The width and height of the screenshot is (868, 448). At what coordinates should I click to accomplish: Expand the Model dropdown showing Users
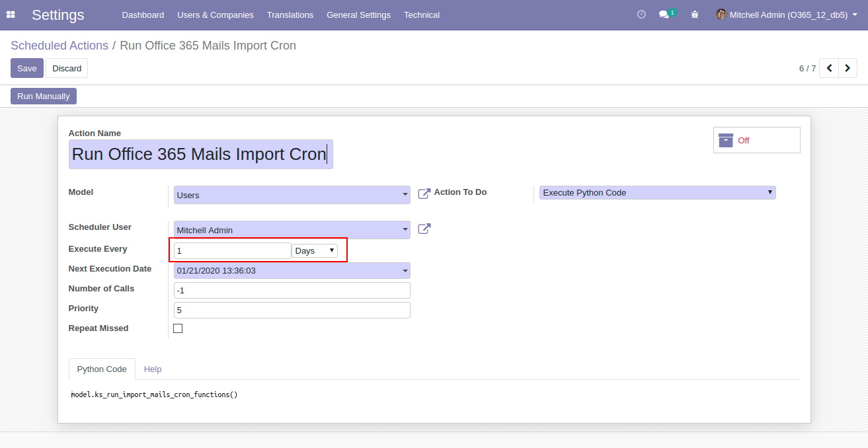coord(292,195)
